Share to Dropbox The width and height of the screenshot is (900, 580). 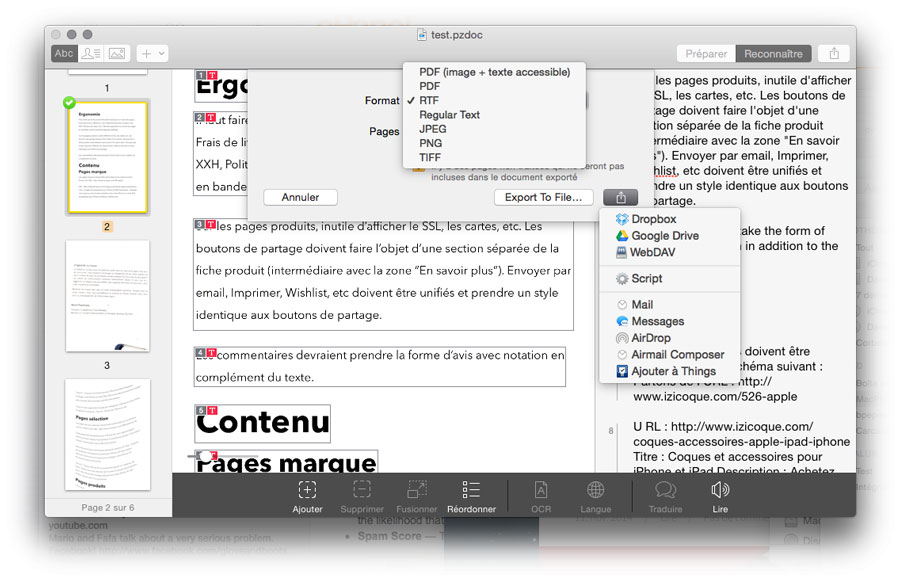click(669, 219)
